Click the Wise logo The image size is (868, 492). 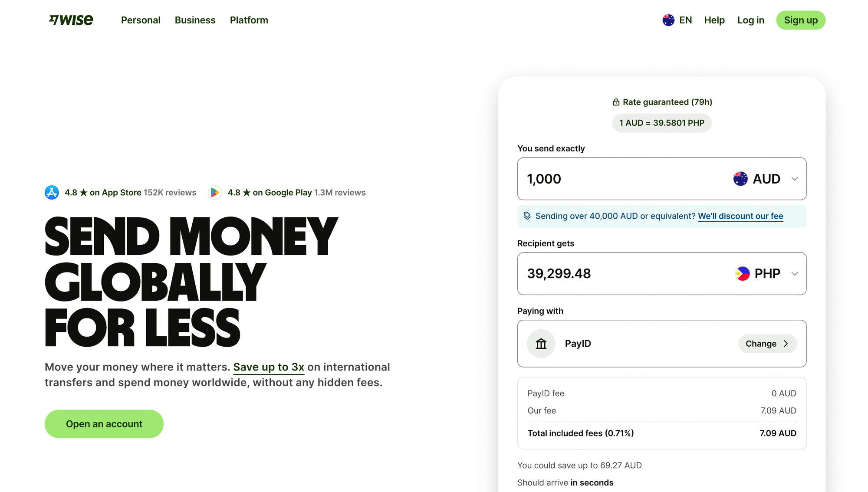(x=71, y=20)
